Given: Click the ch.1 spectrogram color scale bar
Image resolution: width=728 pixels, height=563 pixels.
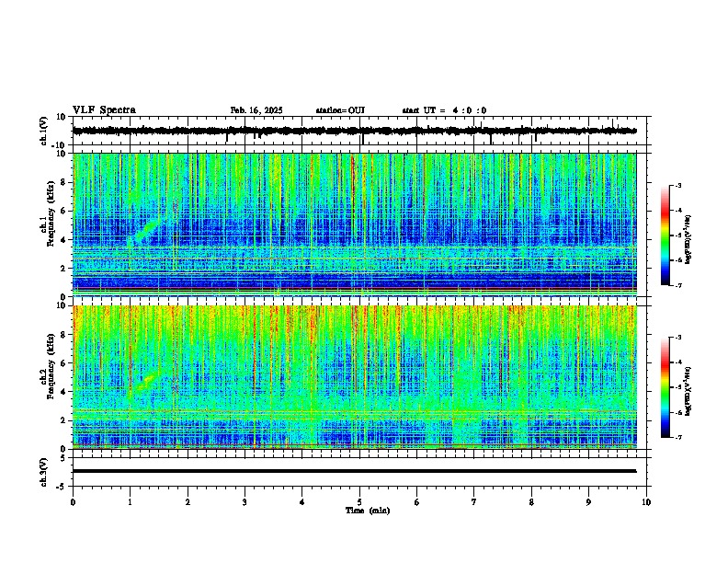Looking at the screenshot, I should pyautogui.click(x=665, y=236).
